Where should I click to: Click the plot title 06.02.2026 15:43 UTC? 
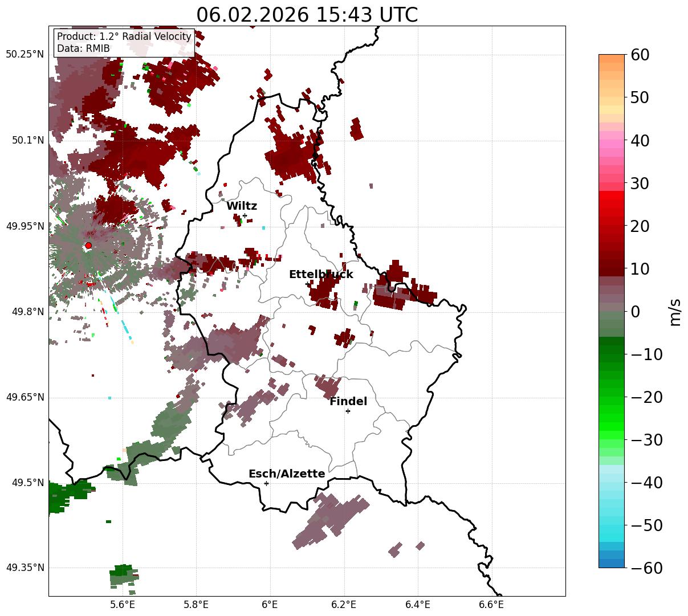pos(307,14)
